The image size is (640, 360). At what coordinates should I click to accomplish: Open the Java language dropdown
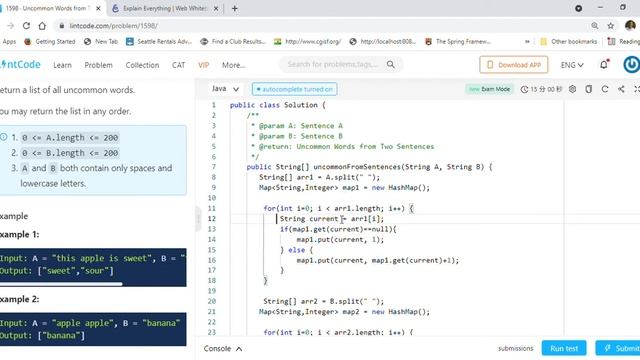[225, 89]
